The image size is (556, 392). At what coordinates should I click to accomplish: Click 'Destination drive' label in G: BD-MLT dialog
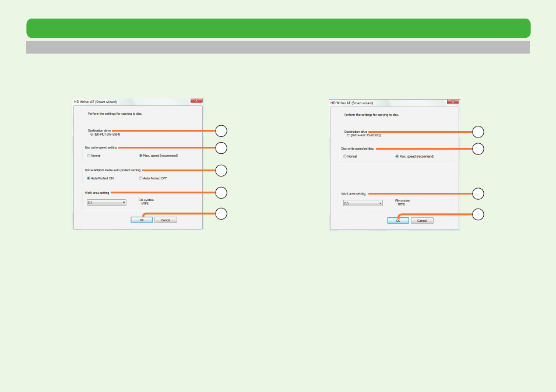[99, 130]
